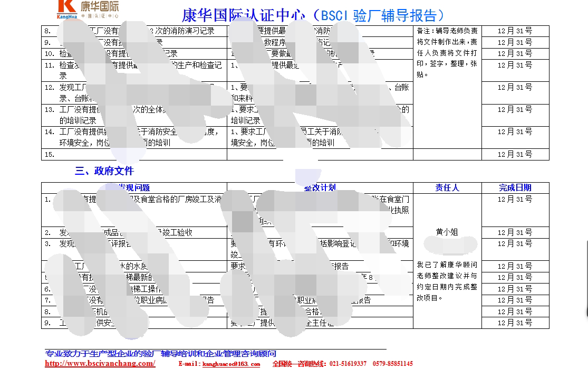Select the 12月31号 date in row 12 发现工厂

tap(515, 88)
